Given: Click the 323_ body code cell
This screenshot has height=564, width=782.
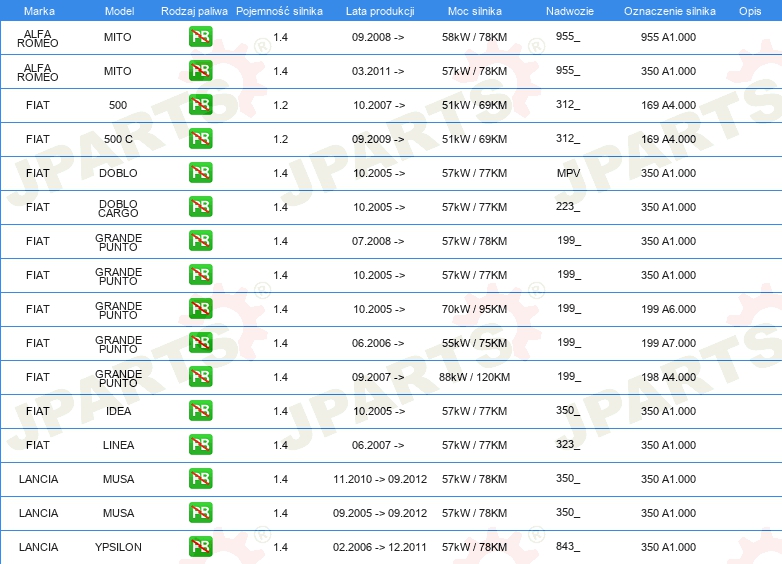Looking at the screenshot, I should 568,444.
